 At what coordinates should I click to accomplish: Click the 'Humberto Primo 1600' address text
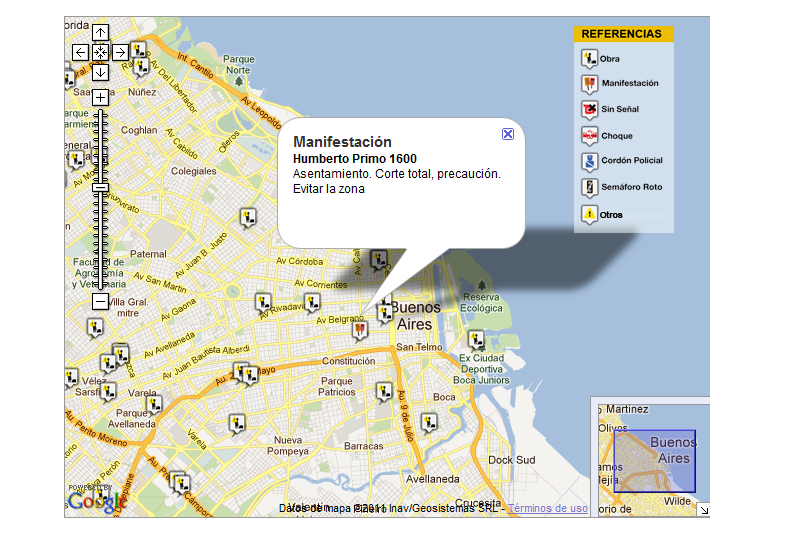(x=355, y=159)
